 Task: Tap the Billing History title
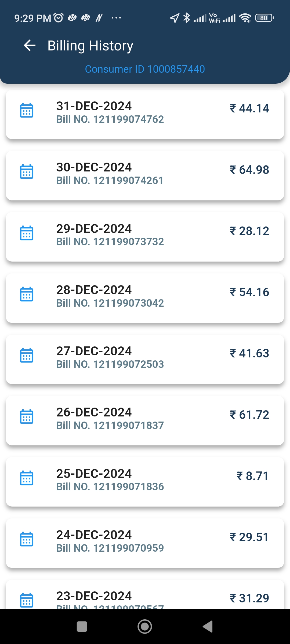pos(90,46)
